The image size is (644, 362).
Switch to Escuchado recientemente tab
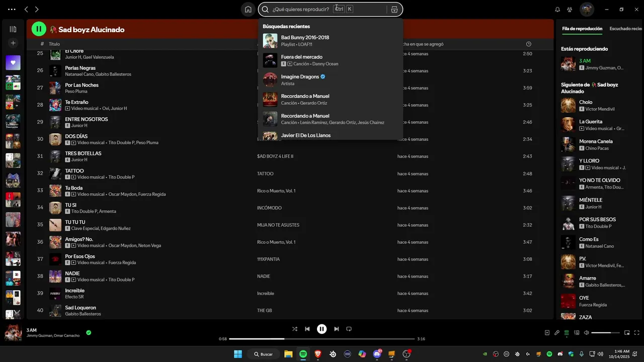(x=626, y=29)
